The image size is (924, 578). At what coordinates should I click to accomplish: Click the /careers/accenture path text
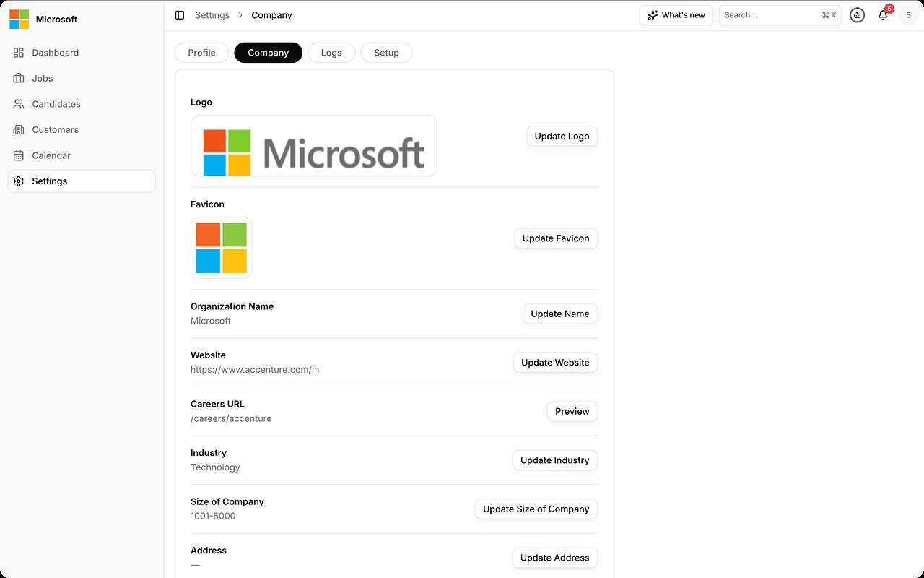(231, 418)
